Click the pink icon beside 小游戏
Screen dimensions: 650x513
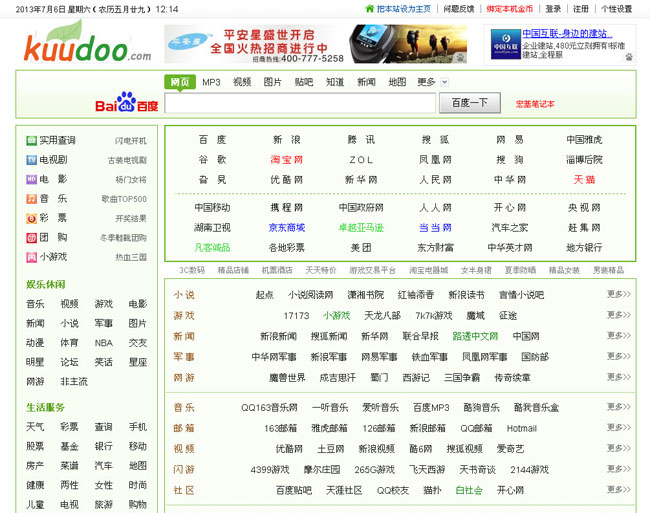pyautogui.click(x=32, y=257)
